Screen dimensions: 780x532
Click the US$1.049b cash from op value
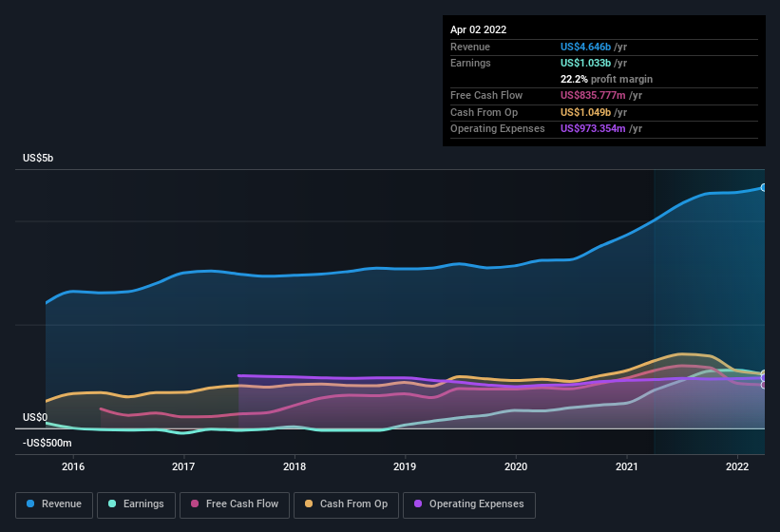click(585, 112)
